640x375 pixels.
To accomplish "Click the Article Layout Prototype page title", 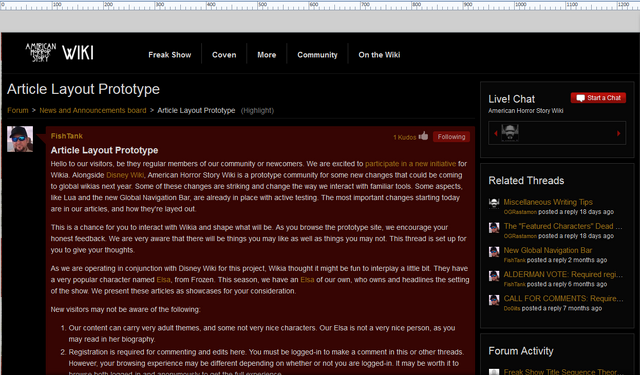I will pyautogui.click(x=83, y=89).
